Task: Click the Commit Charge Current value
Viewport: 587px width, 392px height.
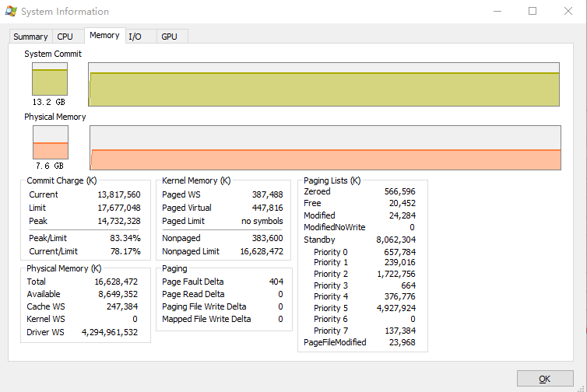Action: pos(119,194)
